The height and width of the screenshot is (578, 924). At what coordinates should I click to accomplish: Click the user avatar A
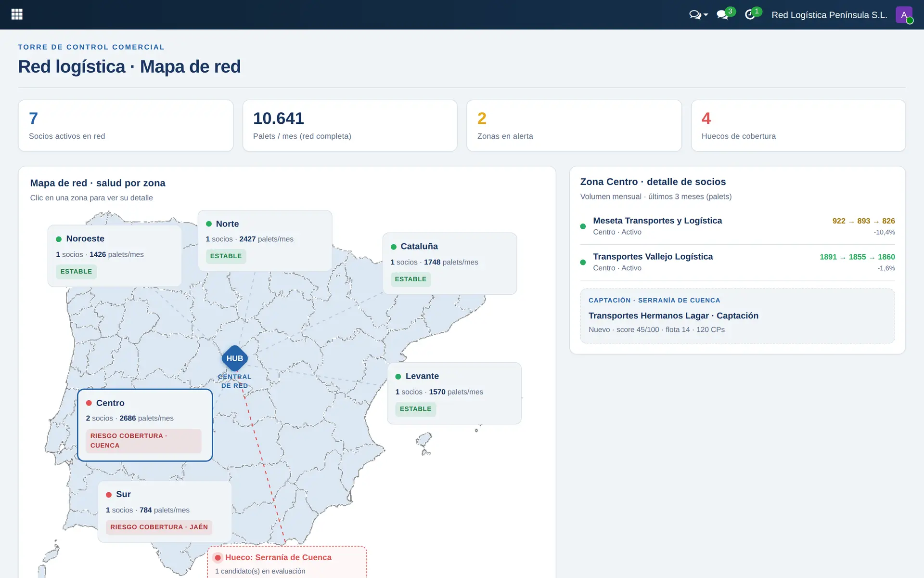click(x=904, y=15)
